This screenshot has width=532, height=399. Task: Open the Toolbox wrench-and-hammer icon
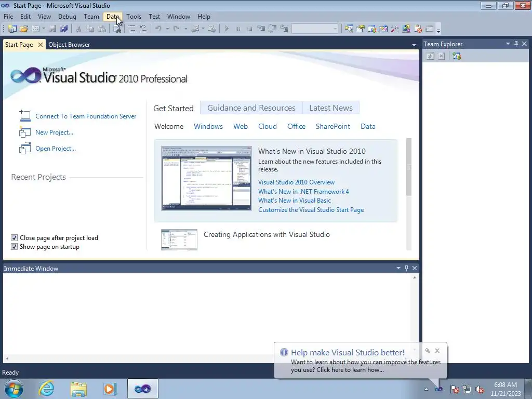(x=395, y=29)
